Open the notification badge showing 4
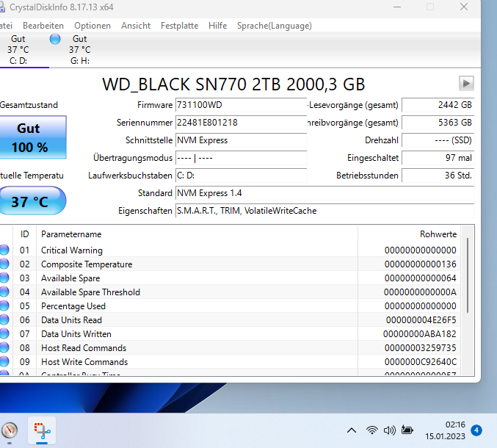Screen dimensions: 497x448 pos(476,430)
